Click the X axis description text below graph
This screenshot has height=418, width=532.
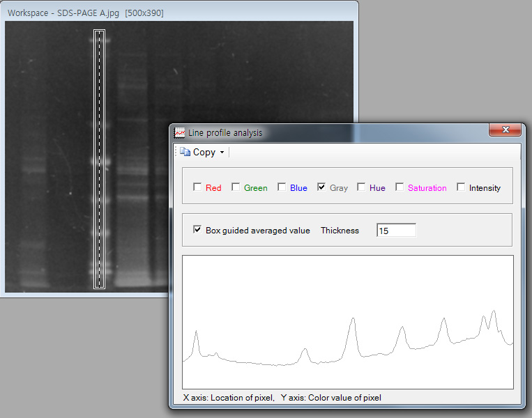(228, 398)
